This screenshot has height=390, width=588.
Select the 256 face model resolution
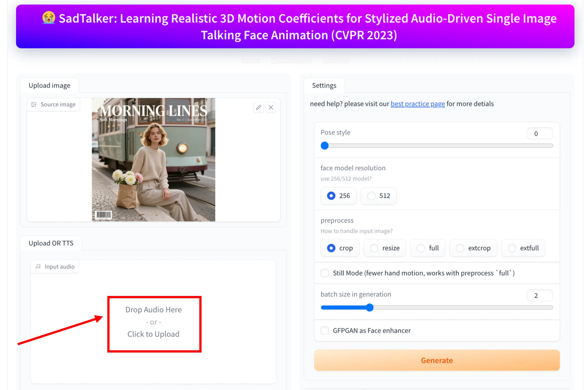[331, 196]
